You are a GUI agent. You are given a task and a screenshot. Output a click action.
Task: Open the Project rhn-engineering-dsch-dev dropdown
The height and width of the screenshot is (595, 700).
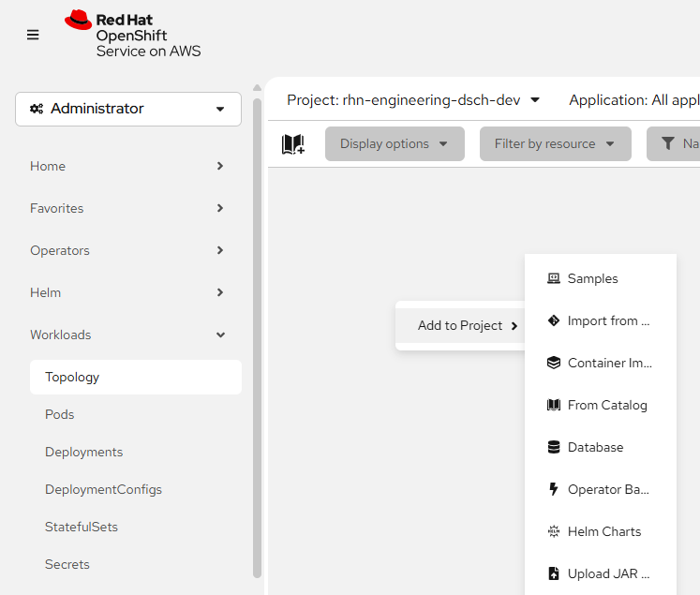[413, 100]
